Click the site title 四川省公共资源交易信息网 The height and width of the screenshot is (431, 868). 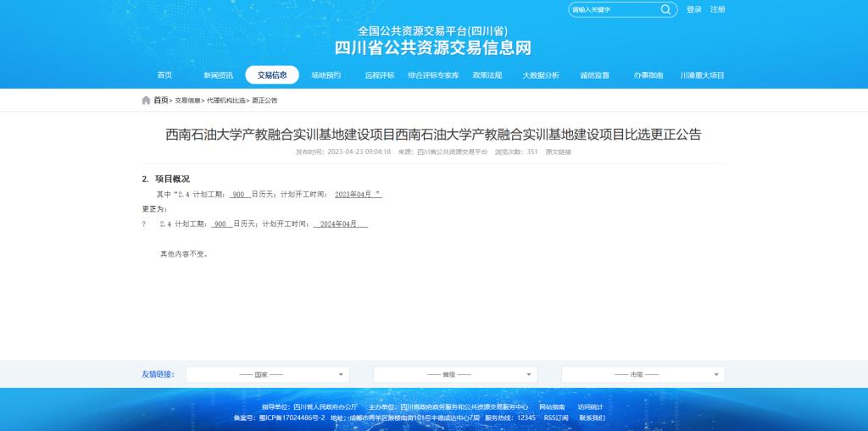coord(433,48)
